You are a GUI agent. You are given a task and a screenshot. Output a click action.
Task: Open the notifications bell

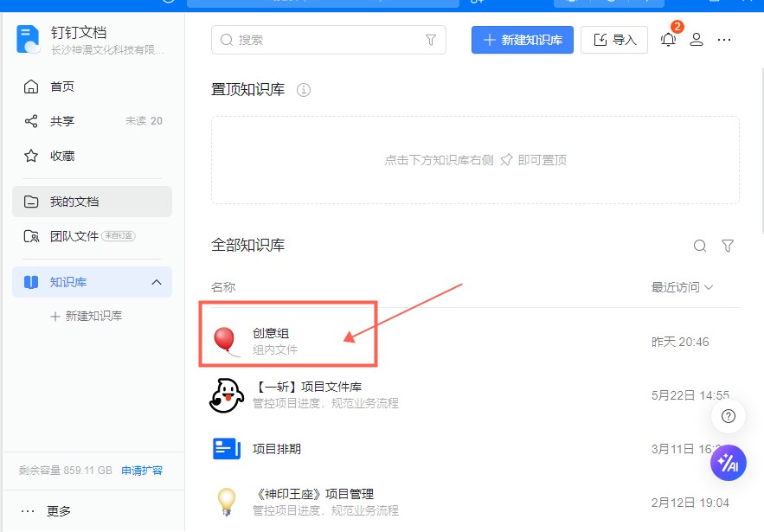point(669,39)
